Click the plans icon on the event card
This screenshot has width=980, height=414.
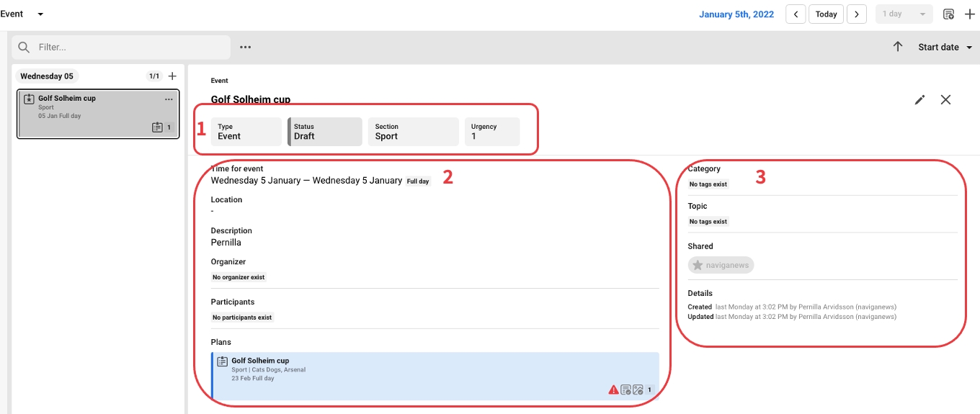coord(158,127)
